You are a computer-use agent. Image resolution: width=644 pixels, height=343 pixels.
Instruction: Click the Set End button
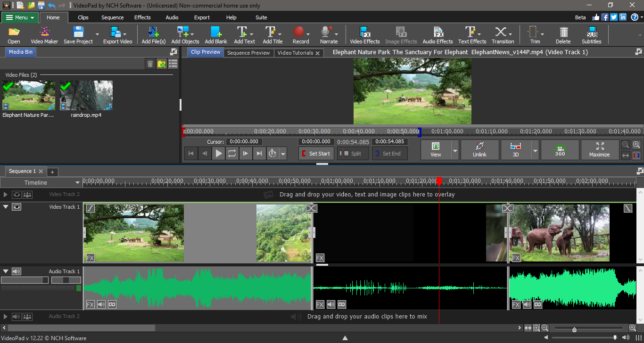(x=390, y=154)
